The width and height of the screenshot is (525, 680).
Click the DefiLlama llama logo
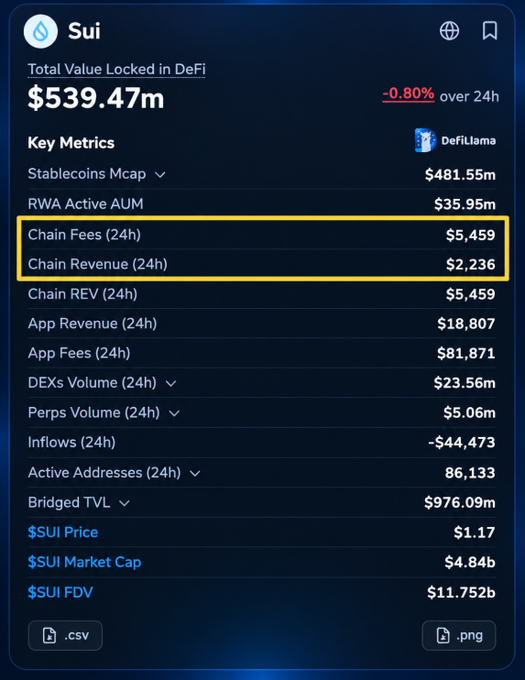425,140
